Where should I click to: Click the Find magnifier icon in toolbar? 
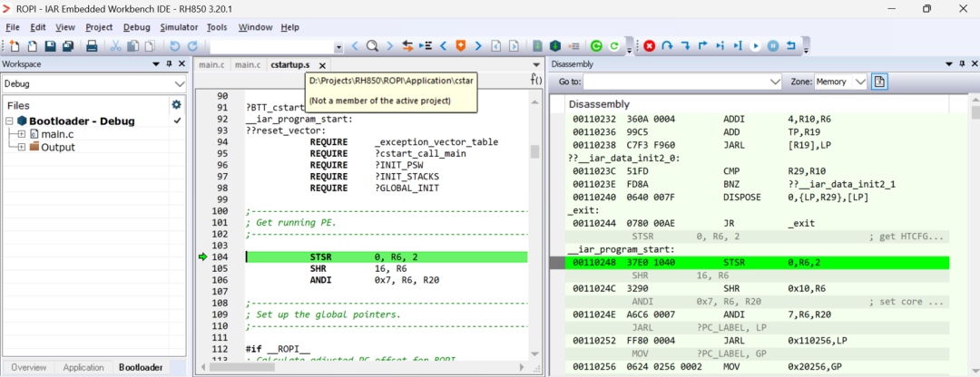(372, 46)
